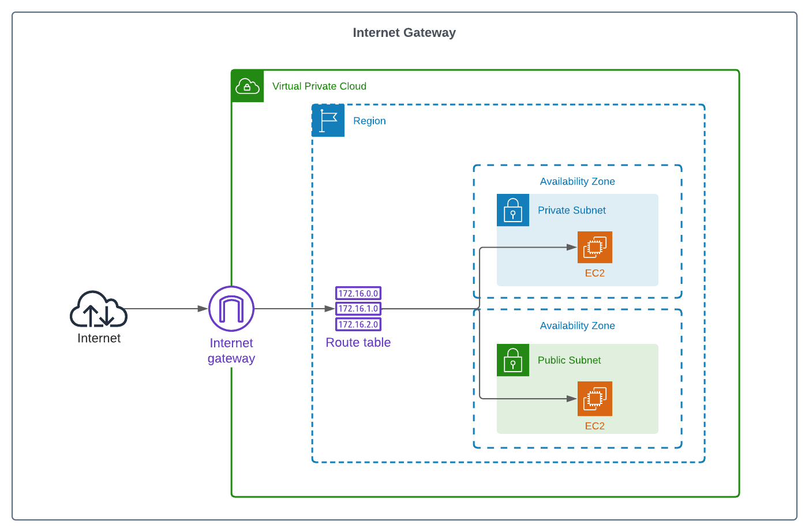The width and height of the screenshot is (809, 532).
Task: Select the Internet gateway arch icon
Action: pos(231,309)
